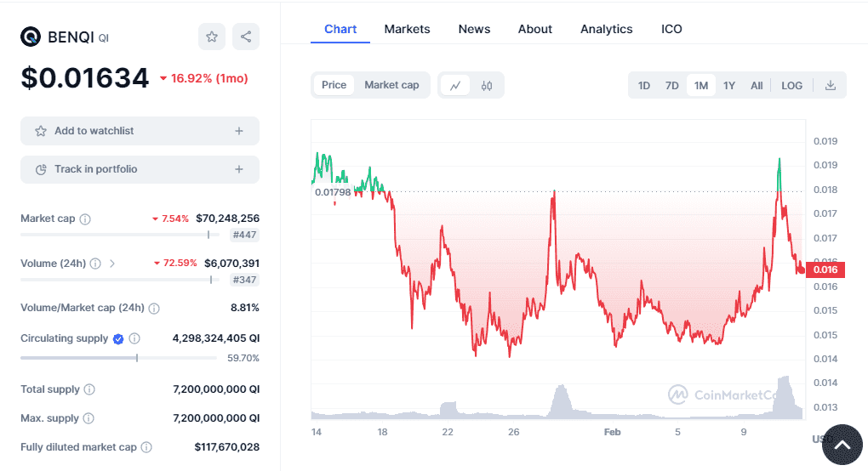Download chart data icon
868x471 pixels.
click(x=831, y=86)
